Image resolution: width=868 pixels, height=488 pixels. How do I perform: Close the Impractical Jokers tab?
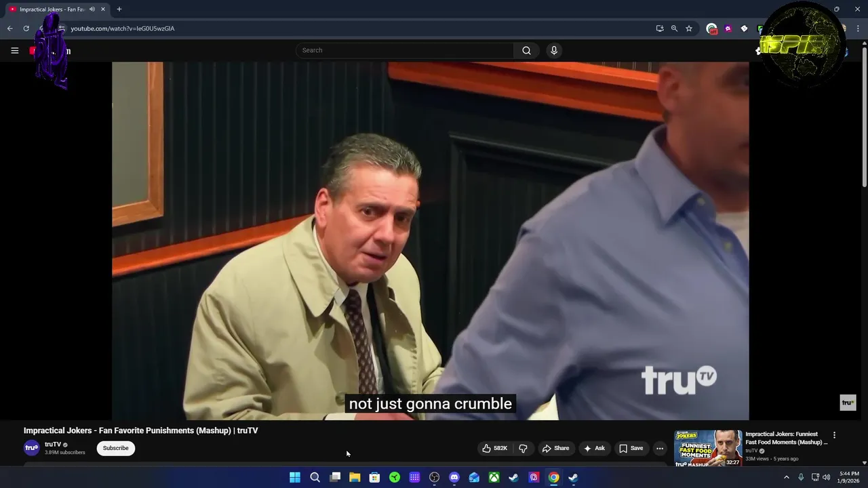tap(102, 9)
